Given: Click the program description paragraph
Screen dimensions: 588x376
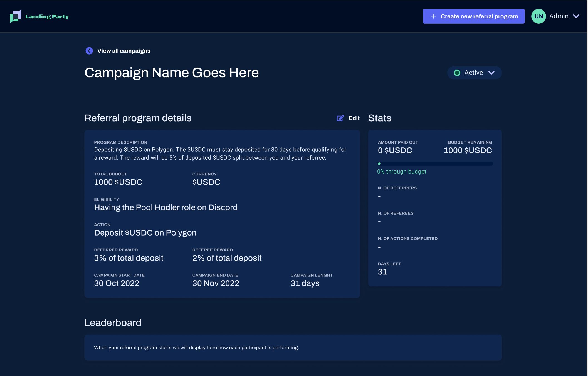Looking at the screenshot, I should 220,154.
